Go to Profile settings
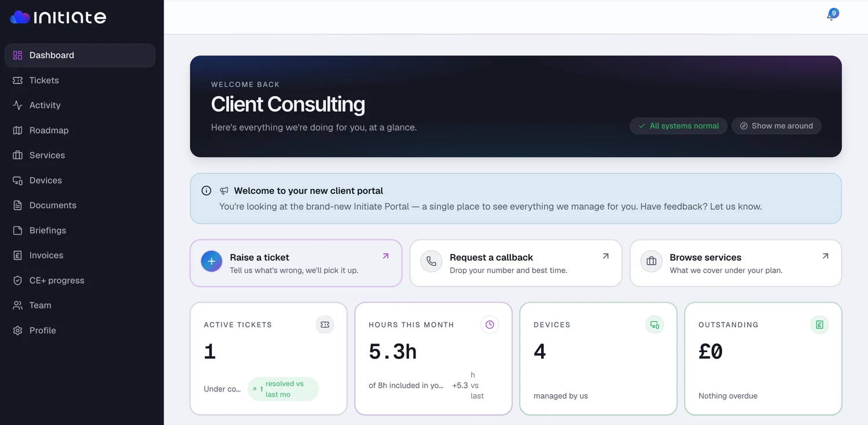Viewport: 868px width, 425px height. point(80,331)
